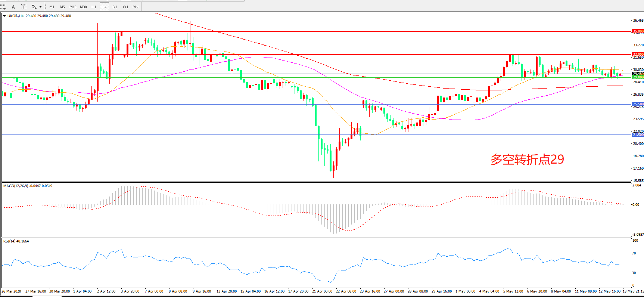Change timeframe to H1
Screen dimensions: 644x297
click(x=94, y=7)
